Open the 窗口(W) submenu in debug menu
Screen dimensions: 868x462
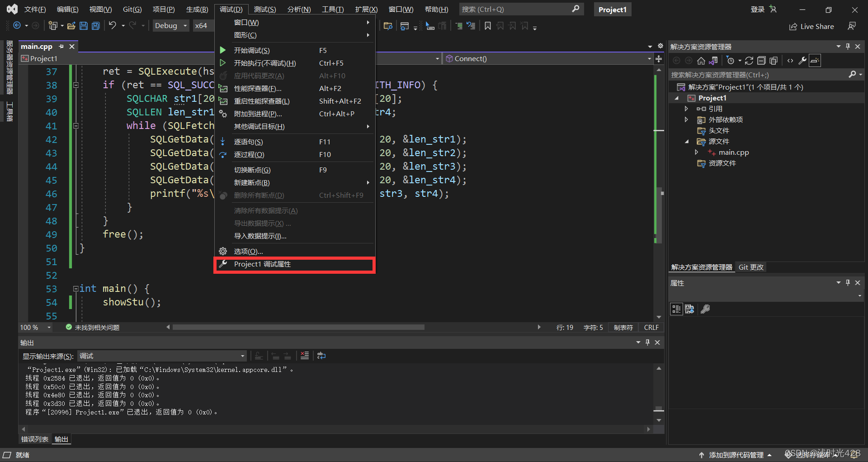point(295,23)
